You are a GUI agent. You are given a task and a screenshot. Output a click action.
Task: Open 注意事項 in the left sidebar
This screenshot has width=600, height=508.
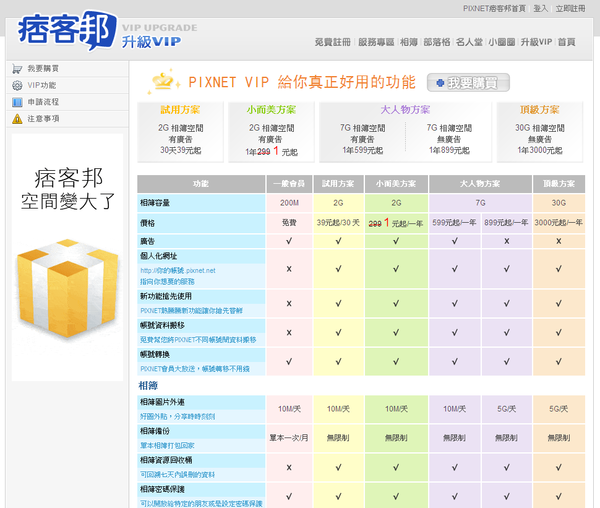coord(43,119)
